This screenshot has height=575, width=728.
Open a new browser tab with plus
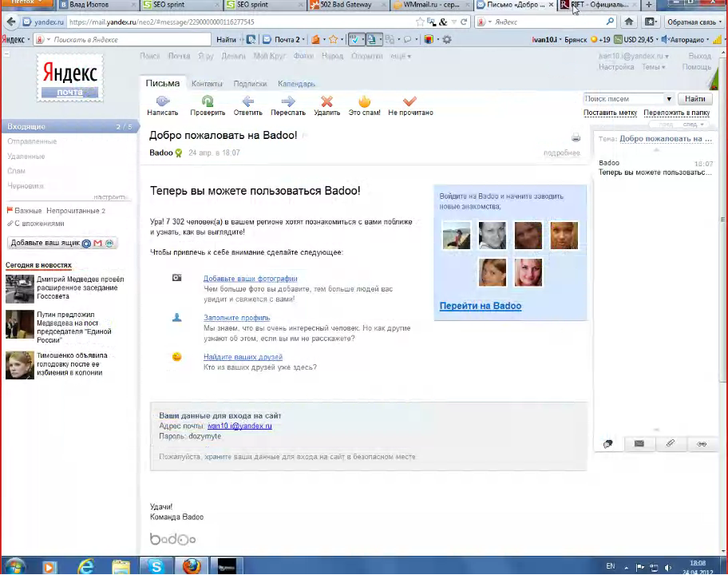tap(649, 5)
